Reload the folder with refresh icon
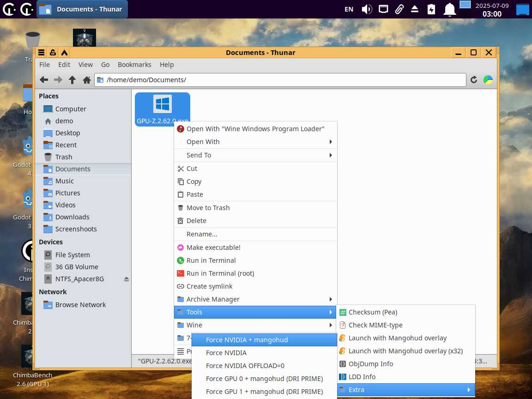532x399 pixels. [x=473, y=80]
